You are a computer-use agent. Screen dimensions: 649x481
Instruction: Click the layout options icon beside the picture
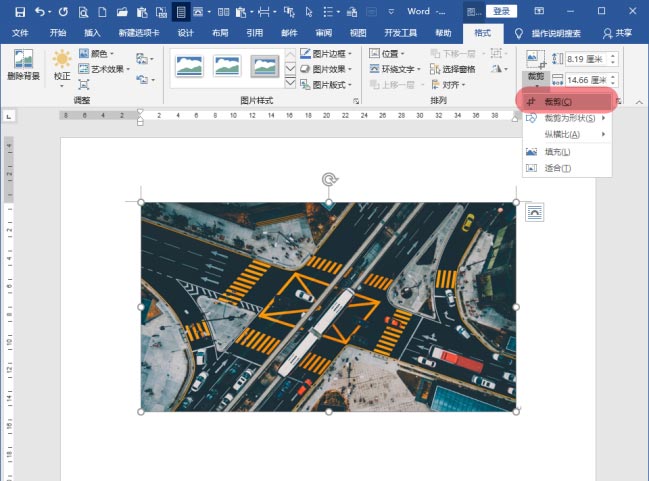coord(535,211)
